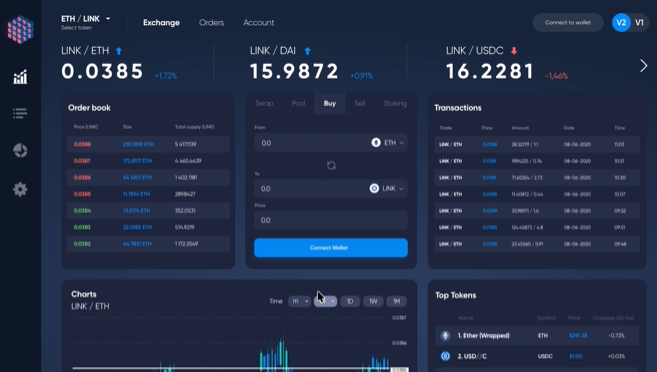Show next price pairs with right chevron

(644, 66)
